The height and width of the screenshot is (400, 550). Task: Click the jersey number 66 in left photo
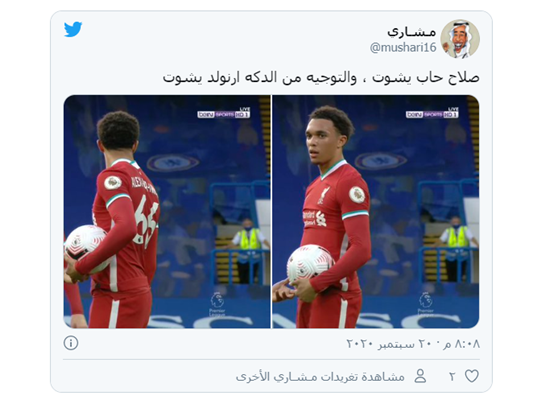146,220
